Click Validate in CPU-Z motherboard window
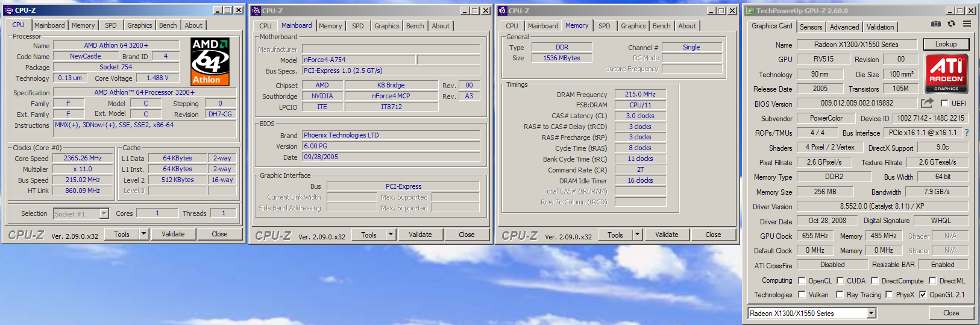This screenshot has height=325, width=980. click(420, 235)
